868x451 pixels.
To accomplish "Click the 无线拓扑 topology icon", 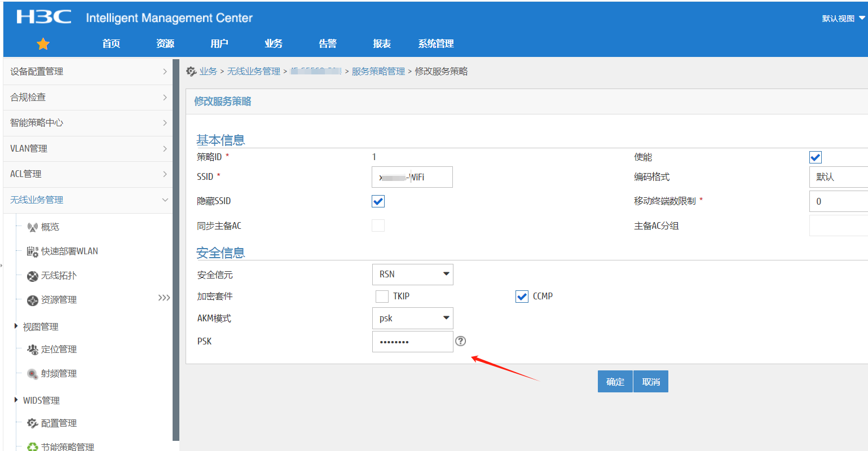I will pos(32,276).
